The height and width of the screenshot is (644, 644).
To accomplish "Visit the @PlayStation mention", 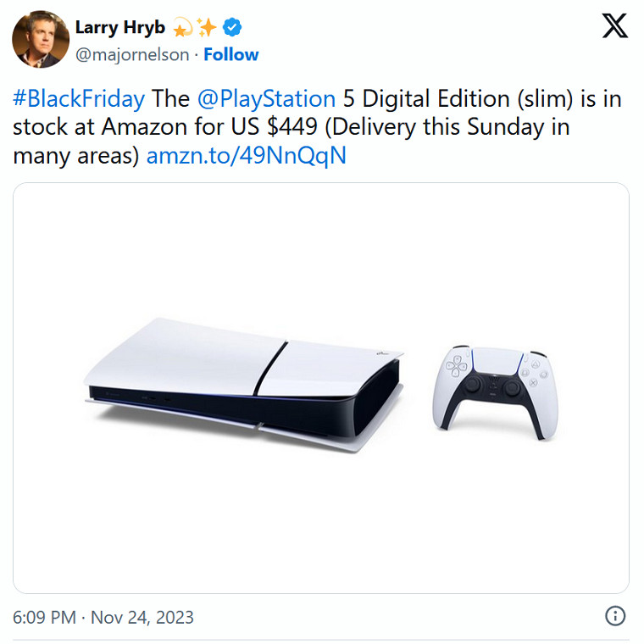I will pyautogui.click(x=266, y=98).
